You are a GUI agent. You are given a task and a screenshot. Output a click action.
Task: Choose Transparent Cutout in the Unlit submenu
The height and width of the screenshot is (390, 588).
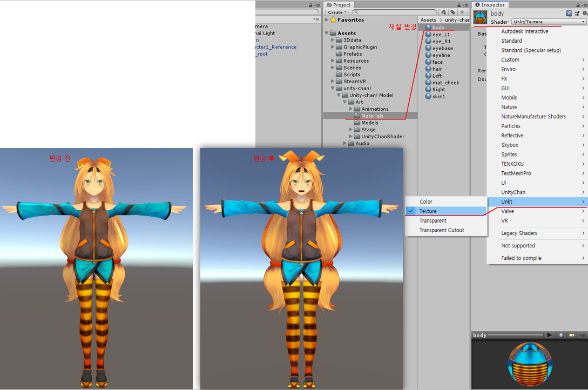pos(446,230)
